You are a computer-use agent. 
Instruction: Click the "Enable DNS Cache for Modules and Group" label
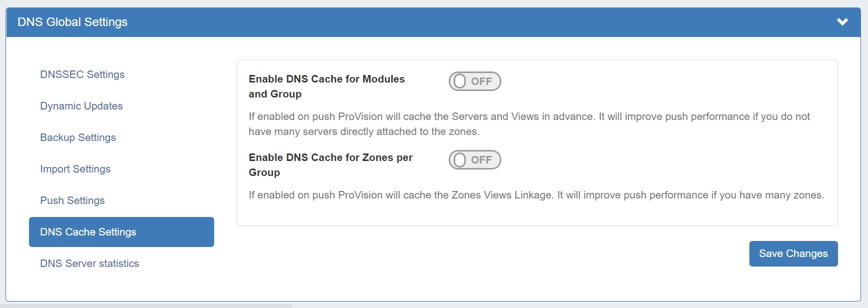tap(326, 86)
